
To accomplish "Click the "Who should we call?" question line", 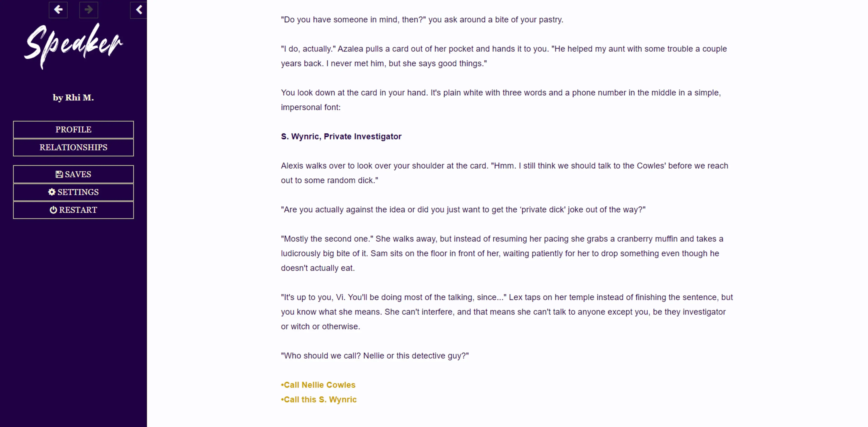I will [375, 356].
